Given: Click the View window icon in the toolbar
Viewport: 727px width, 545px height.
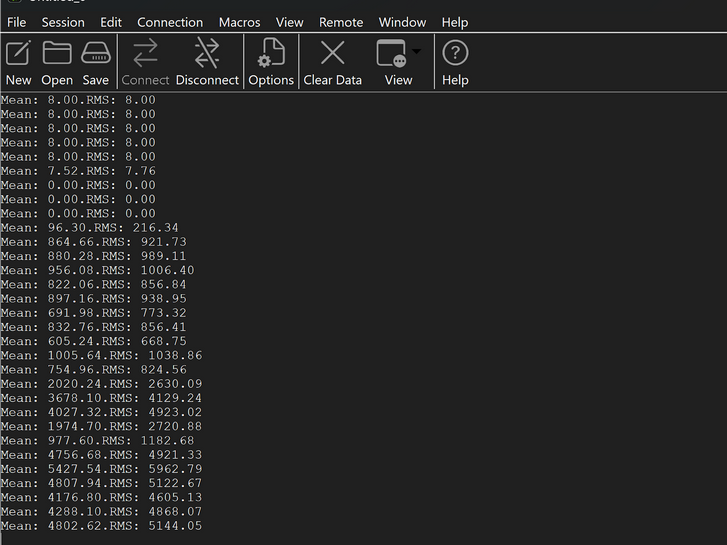Looking at the screenshot, I should tap(392, 53).
